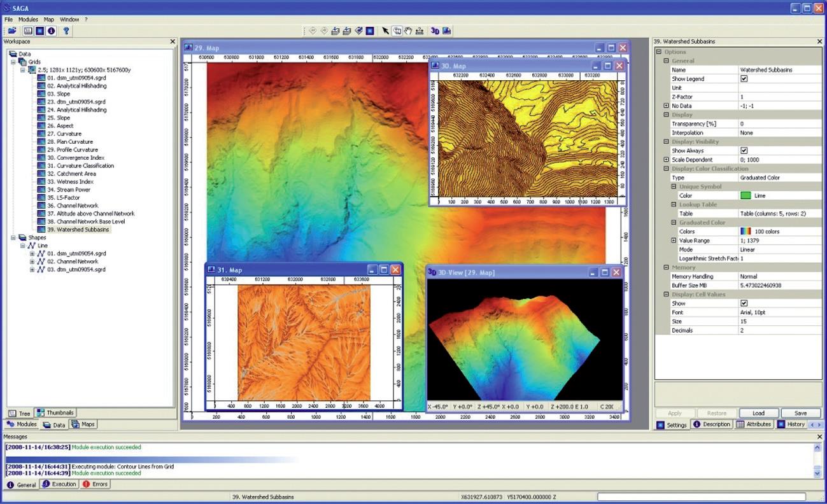Close the Watershed Subbasins properties panel
The height and width of the screenshot is (504, 827).
(820, 41)
